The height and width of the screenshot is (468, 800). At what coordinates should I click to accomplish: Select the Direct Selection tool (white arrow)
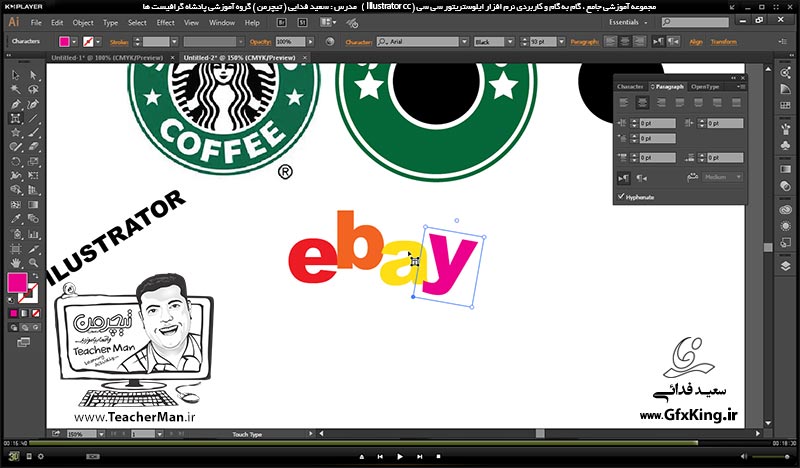[33, 75]
